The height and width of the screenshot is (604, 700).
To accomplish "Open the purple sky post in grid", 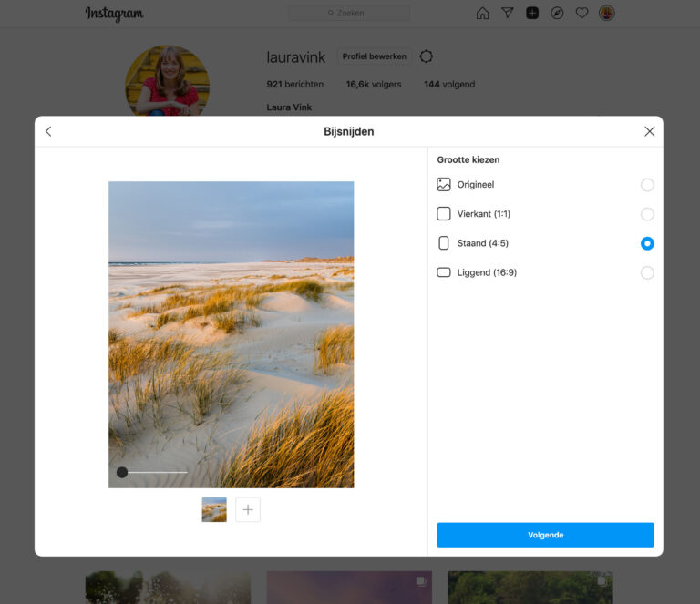I will point(349,588).
